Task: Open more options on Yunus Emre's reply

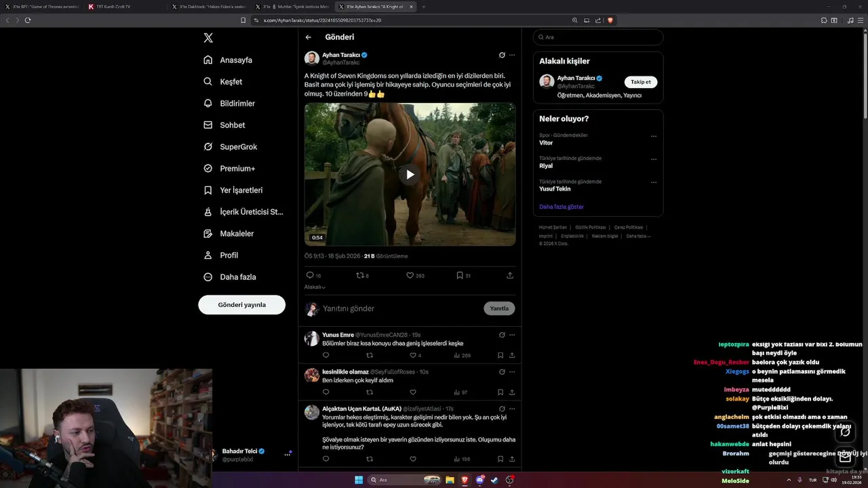Action: (512, 334)
